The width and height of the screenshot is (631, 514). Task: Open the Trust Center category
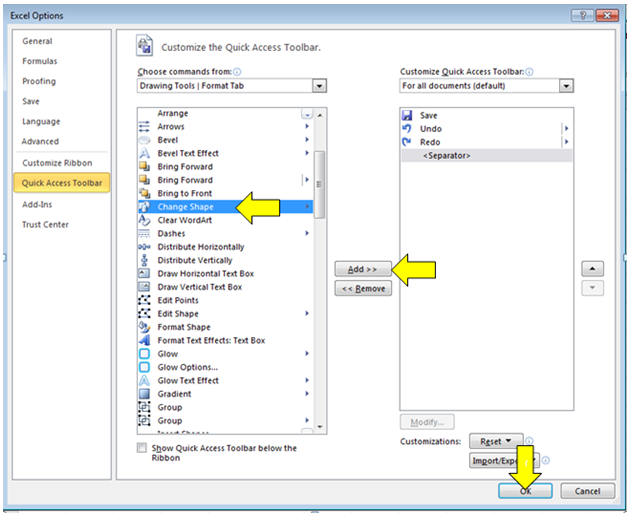(45, 225)
